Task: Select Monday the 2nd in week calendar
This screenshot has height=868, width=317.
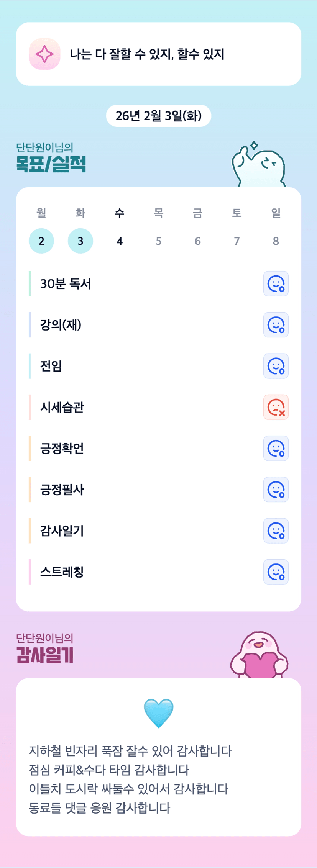Action: pyautogui.click(x=41, y=241)
